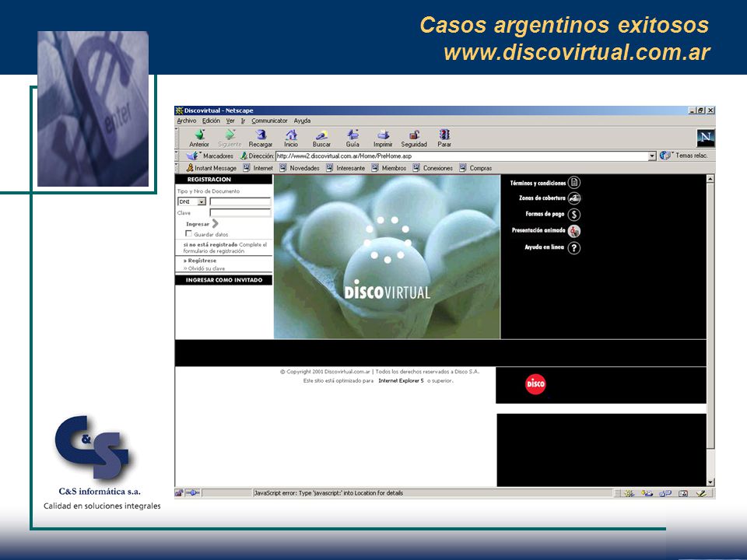The image size is (747, 560).
Task: Click the Olvidó su clave link
Action: [205, 268]
